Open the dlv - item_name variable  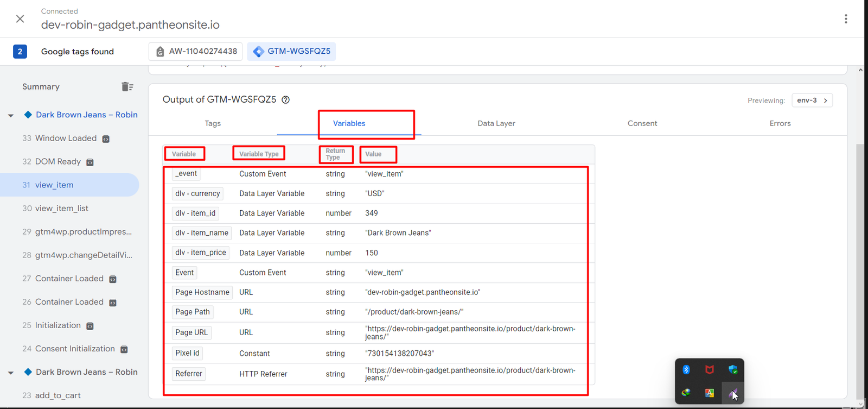tap(202, 233)
